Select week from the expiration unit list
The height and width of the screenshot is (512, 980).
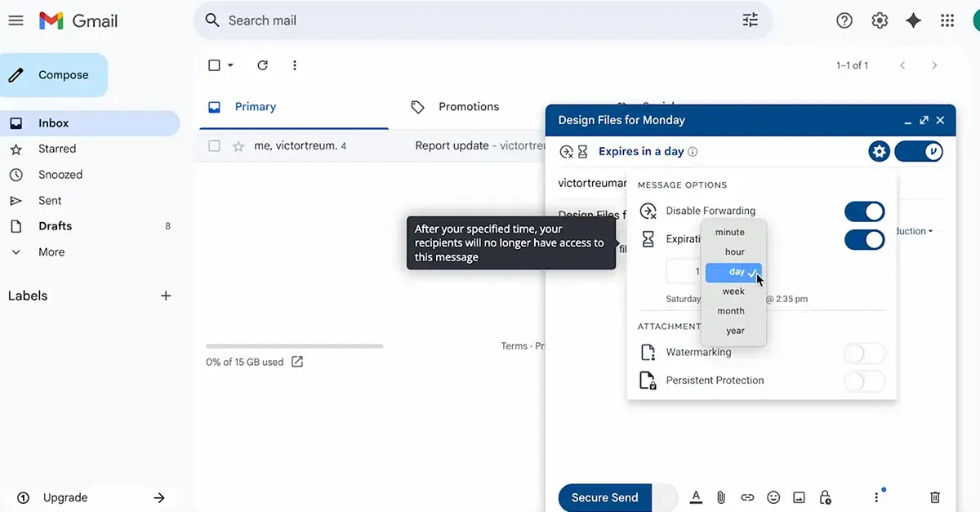[733, 292]
